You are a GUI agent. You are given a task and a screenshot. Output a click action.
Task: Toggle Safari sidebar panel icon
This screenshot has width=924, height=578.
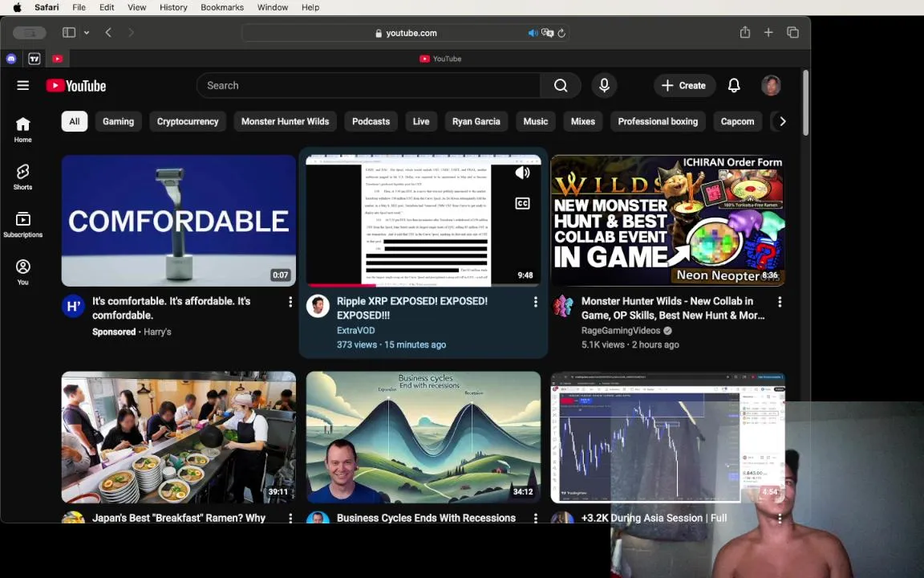(x=69, y=32)
